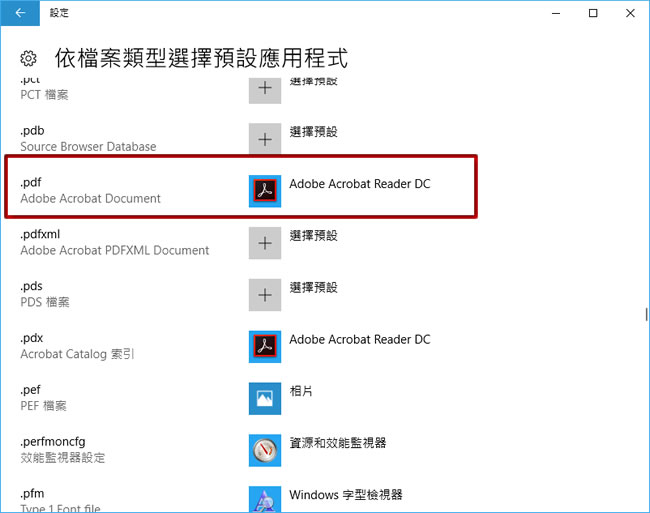Screen dimensions: 650x513
Task: Maximize the 設定 window
Action: [593, 13]
